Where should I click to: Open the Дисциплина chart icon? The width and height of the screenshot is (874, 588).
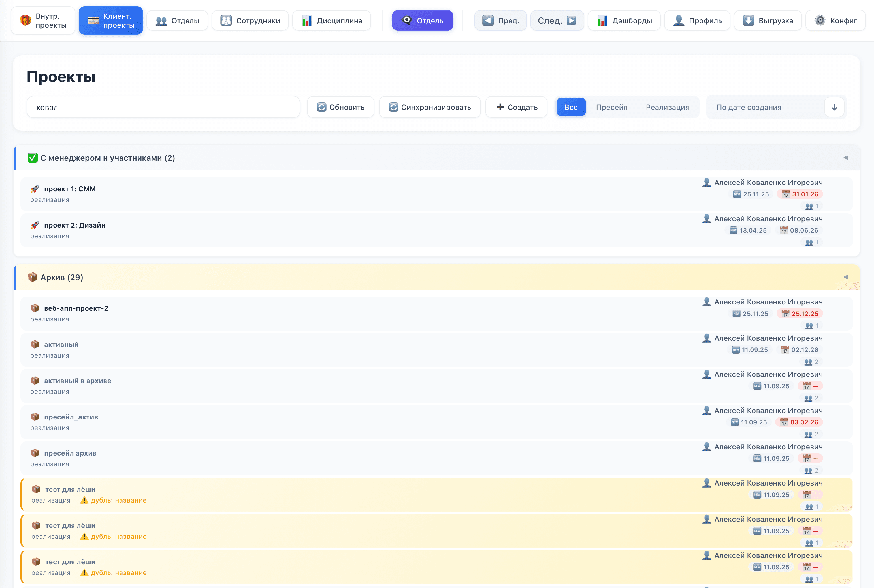[307, 20]
